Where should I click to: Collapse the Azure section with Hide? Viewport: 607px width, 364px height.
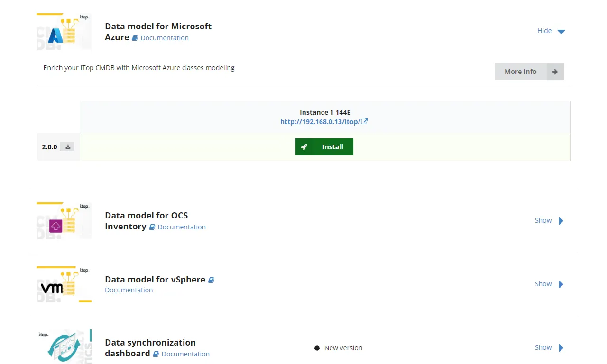(x=544, y=31)
